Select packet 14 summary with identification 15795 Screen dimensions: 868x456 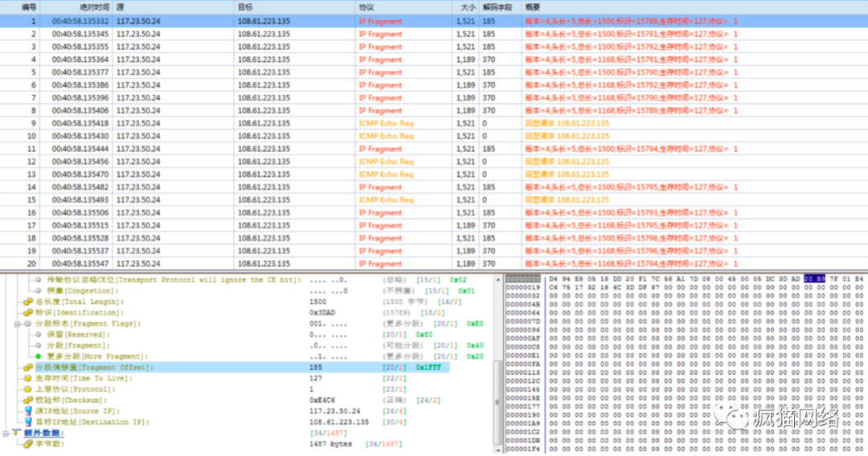point(631,187)
